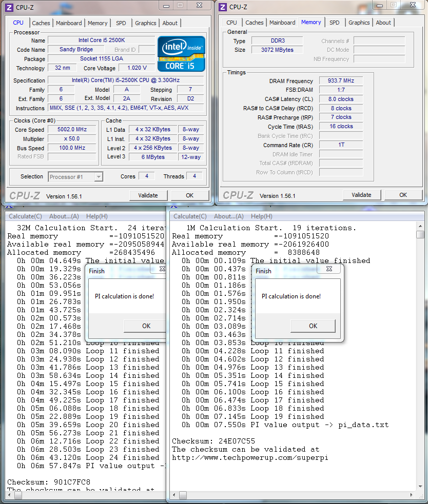The image size is (428, 504).
Task: Click the Technology value '32 nm'
Action: pyautogui.click(x=63, y=68)
